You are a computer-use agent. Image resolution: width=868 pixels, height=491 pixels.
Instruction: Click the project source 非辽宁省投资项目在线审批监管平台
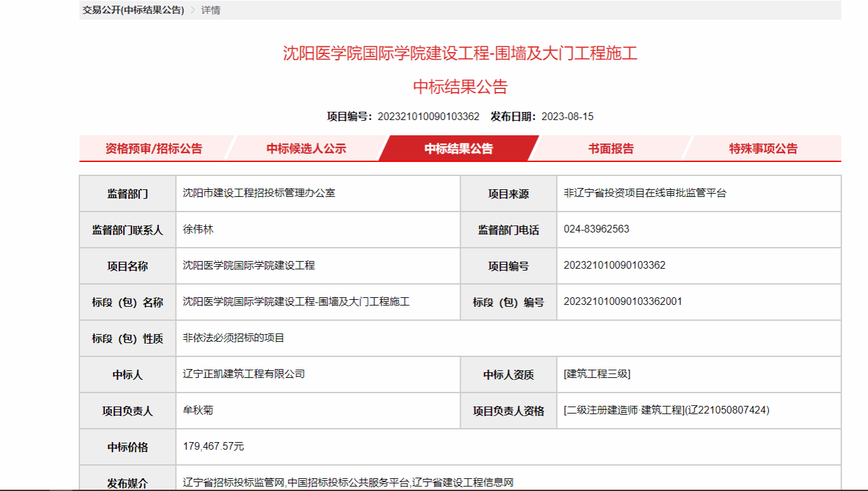coord(644,192)
